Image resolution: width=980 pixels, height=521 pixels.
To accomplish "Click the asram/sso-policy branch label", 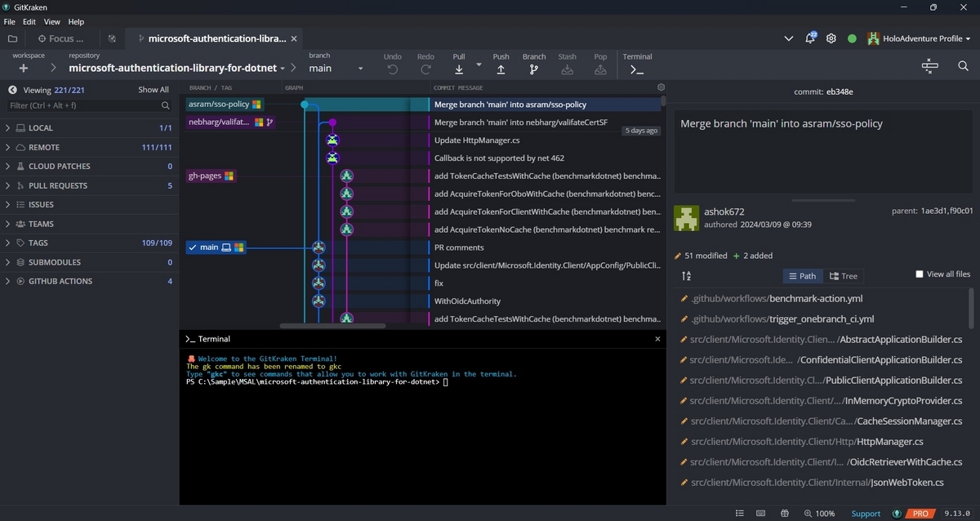I will 225,105.
